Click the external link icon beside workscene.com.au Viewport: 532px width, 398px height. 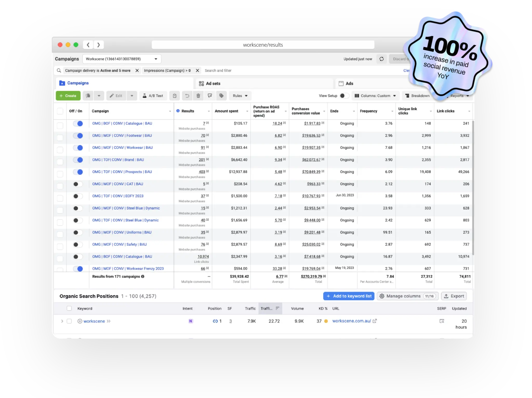[375, 321]
